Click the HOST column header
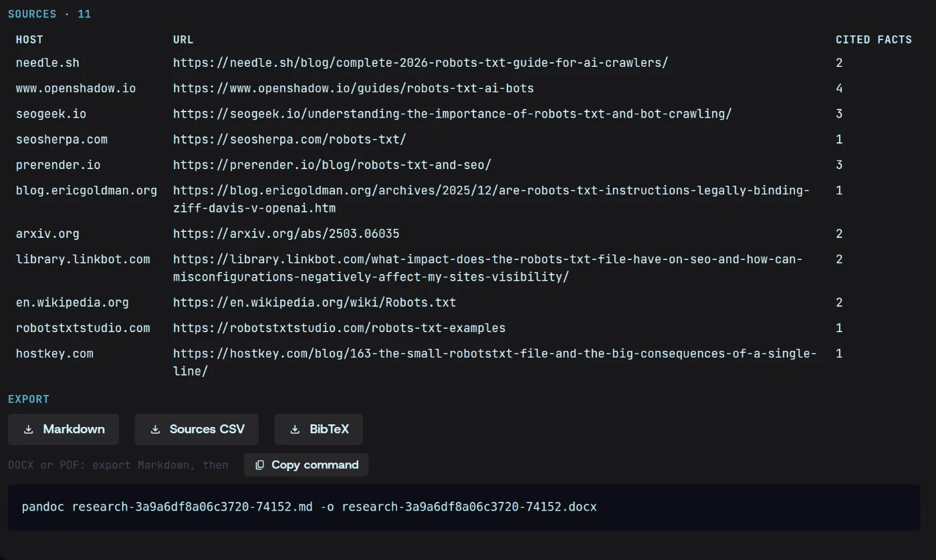 pyautogui.click(x=29, y=39)
